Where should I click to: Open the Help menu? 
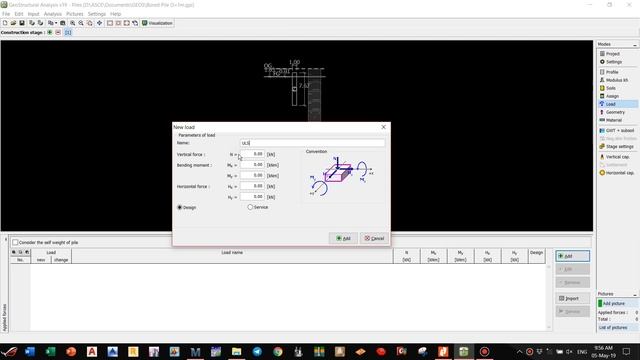click(116, 14)
